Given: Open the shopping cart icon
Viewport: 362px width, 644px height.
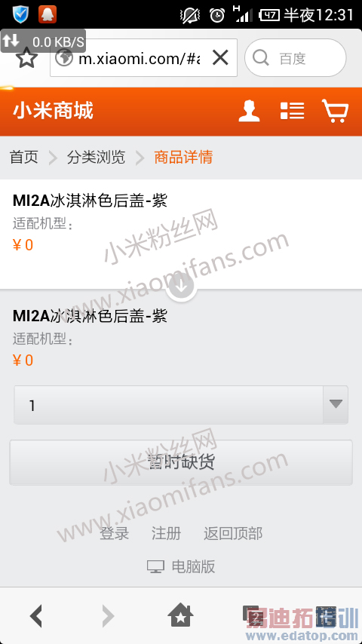Looking at the screenshot, I should (335, 111).
